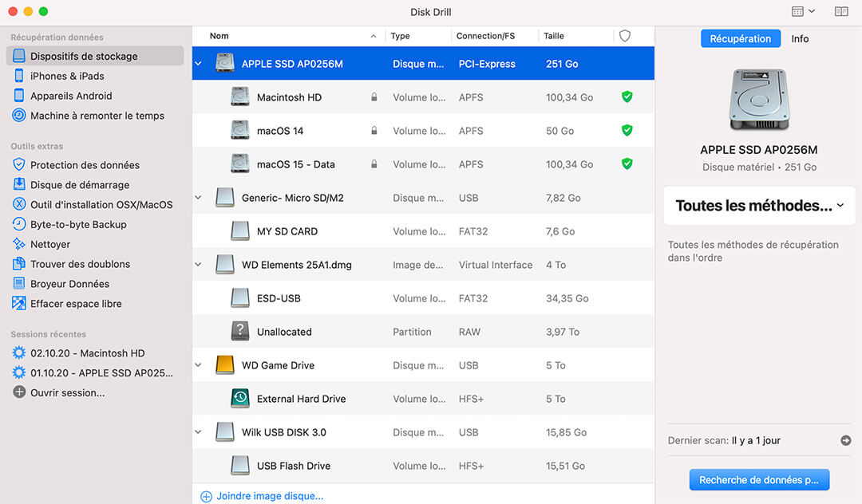This screenshot has width=862, height=504.
Task: Toggle protection shield for Macintosh HD
Action: [x=627, y=96]
